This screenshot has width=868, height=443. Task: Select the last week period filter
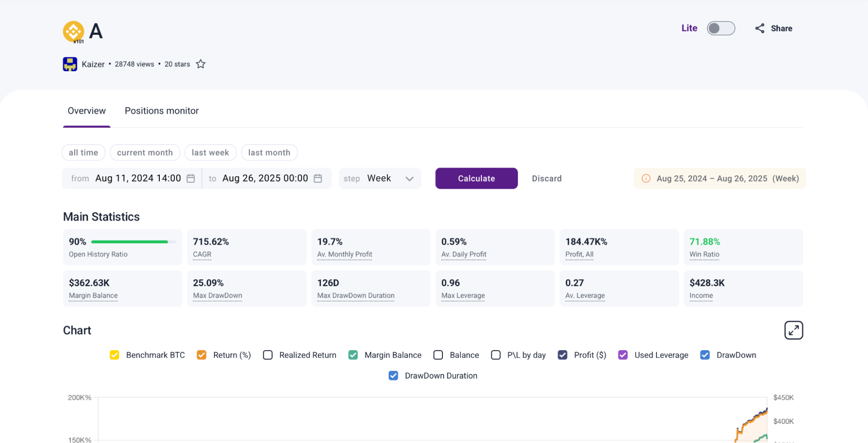tap(210, 153)
